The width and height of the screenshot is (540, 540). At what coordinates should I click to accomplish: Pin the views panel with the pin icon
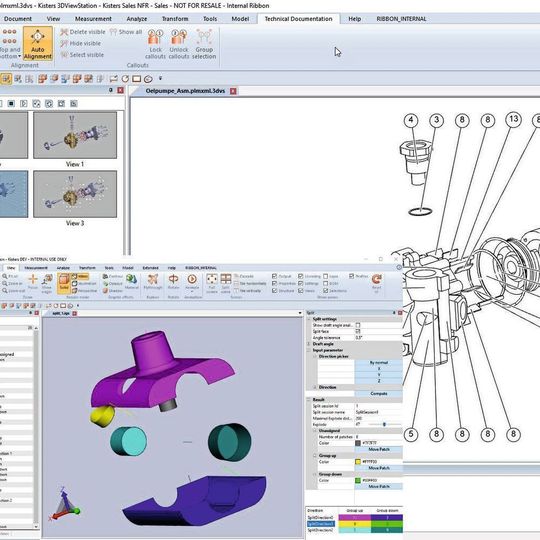(x=111, y=90)
